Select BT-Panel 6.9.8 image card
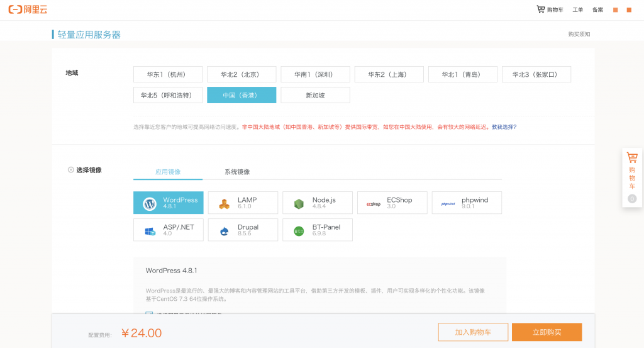This screenshot has width=644, height=348. click(x=318, y=230)
